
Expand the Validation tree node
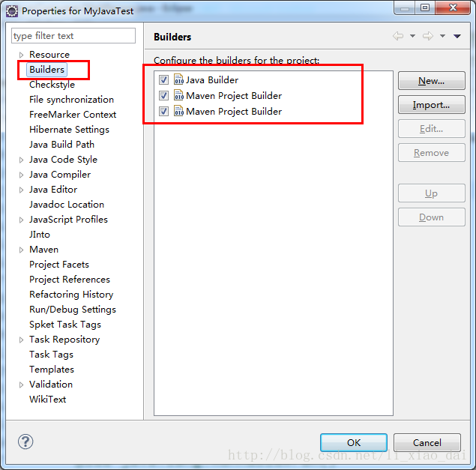(x=21, y=385)
